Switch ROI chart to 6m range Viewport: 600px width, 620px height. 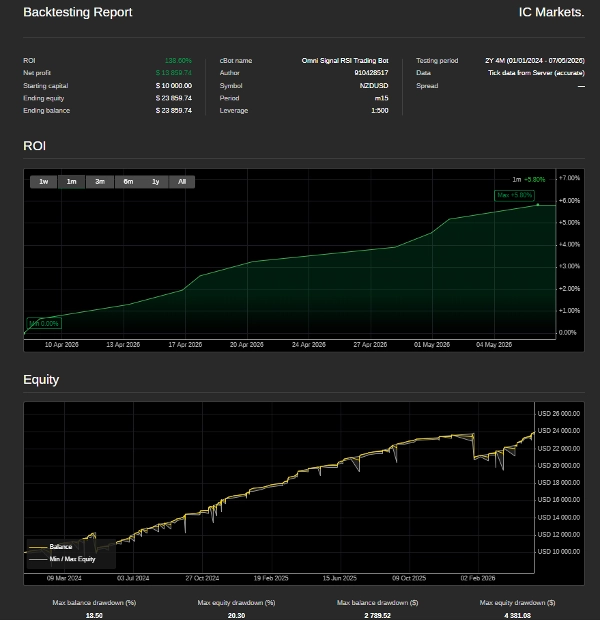coord(128,182)
